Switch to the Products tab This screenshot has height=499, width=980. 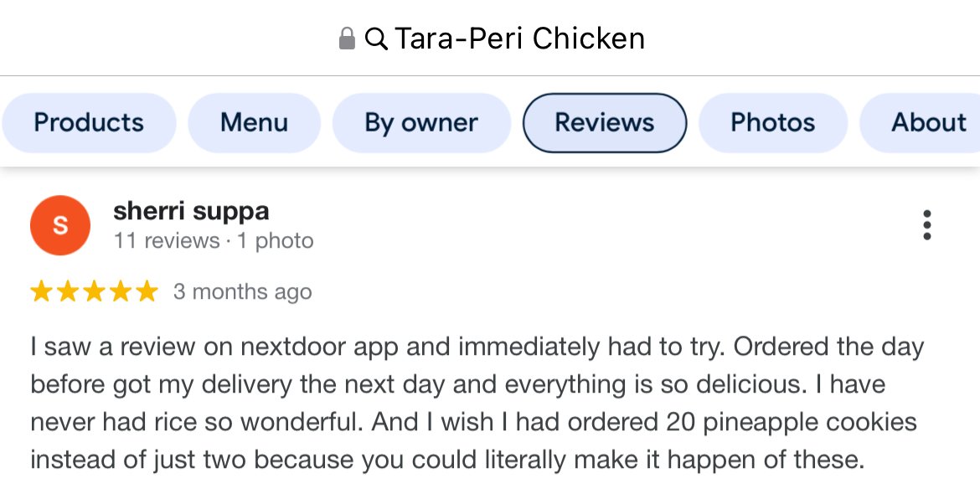click(x=89, y=123)
